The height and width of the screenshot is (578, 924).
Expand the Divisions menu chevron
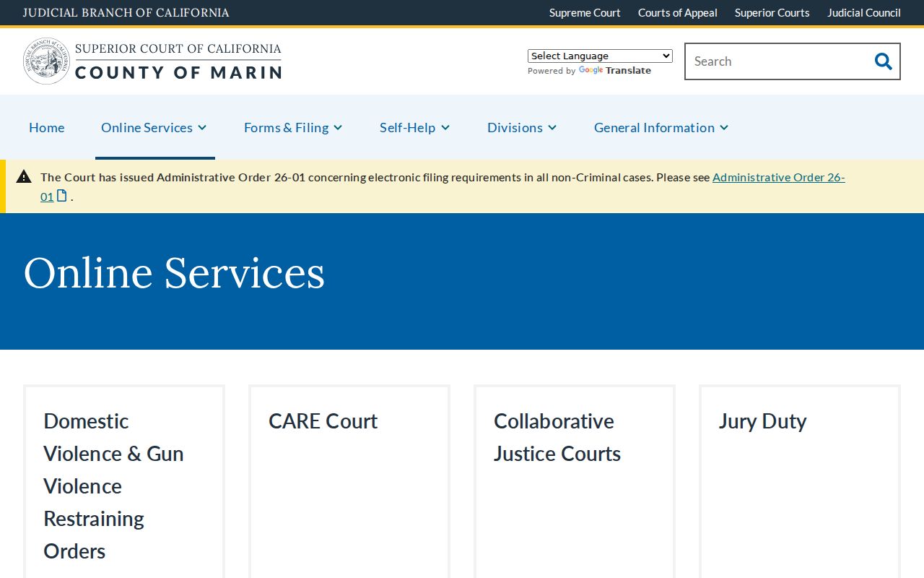(x=552, y=128)
